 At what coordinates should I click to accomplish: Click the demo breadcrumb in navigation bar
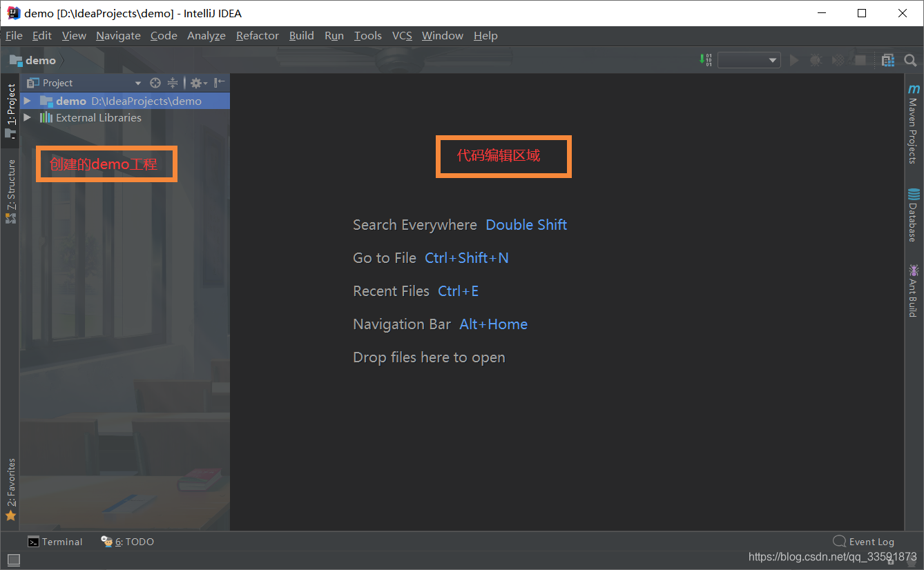point(33,61)
